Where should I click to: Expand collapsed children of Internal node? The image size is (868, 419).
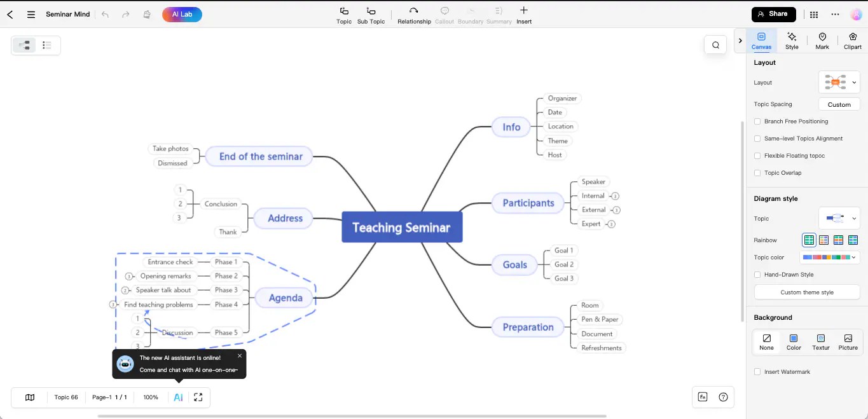[616, 196]
